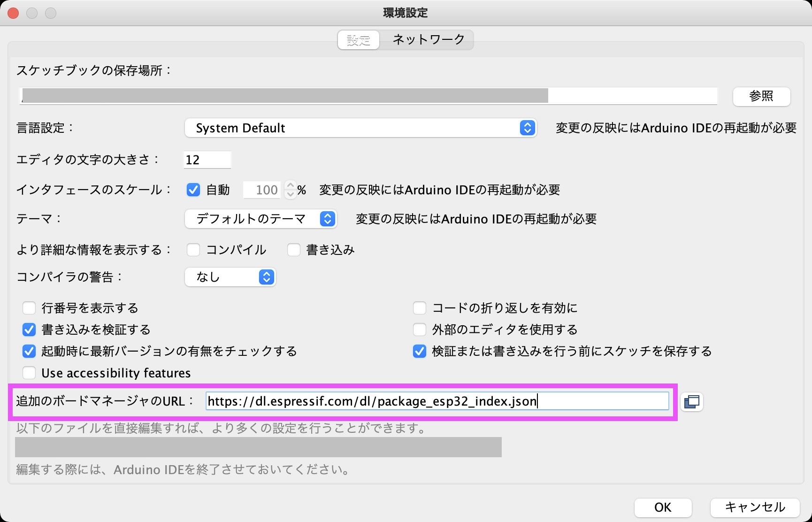Disable 書き込みを検証する verification

29,330
